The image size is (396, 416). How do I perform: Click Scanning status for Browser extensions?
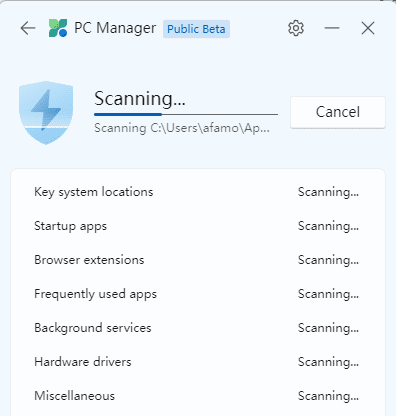coord(328,260)
